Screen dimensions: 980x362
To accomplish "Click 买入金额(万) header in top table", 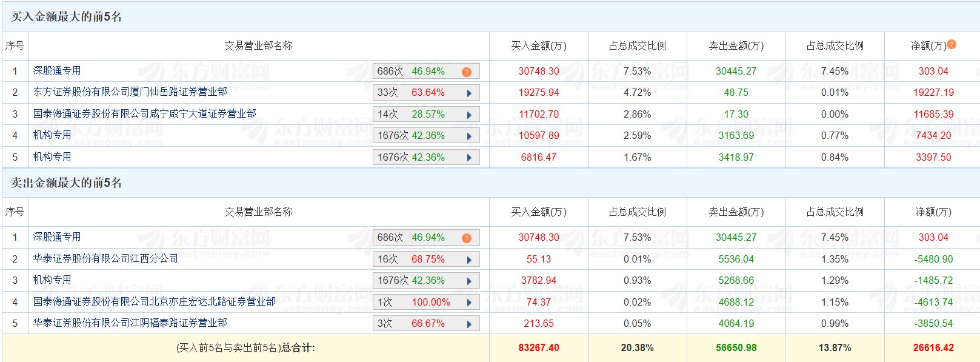I will click(x=538, y=45).
